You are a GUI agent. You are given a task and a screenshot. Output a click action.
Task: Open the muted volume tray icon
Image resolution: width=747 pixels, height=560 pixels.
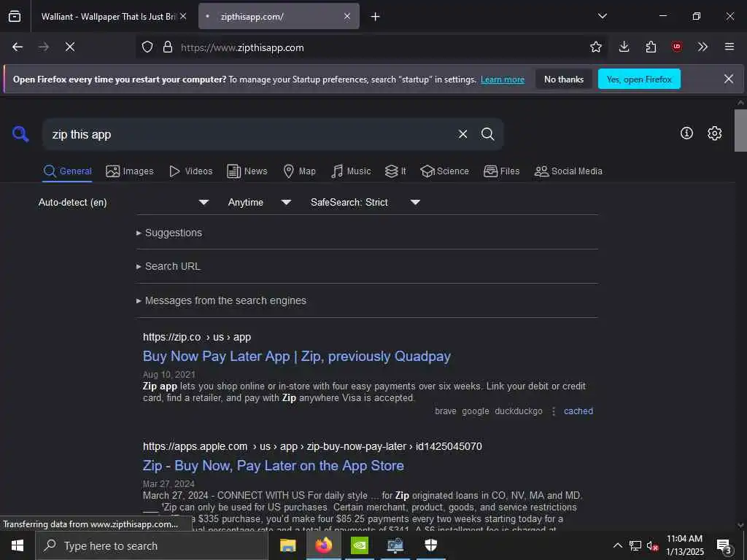[x=652, y=546]
